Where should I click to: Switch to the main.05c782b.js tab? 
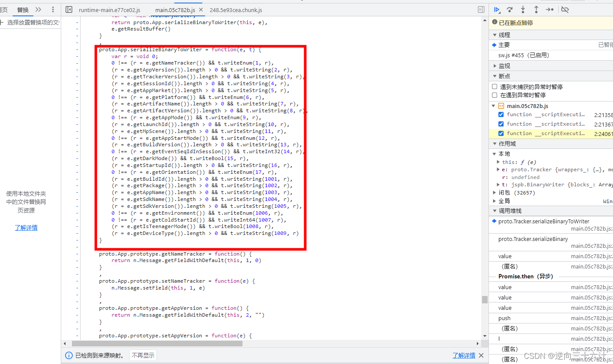[175, 10]
